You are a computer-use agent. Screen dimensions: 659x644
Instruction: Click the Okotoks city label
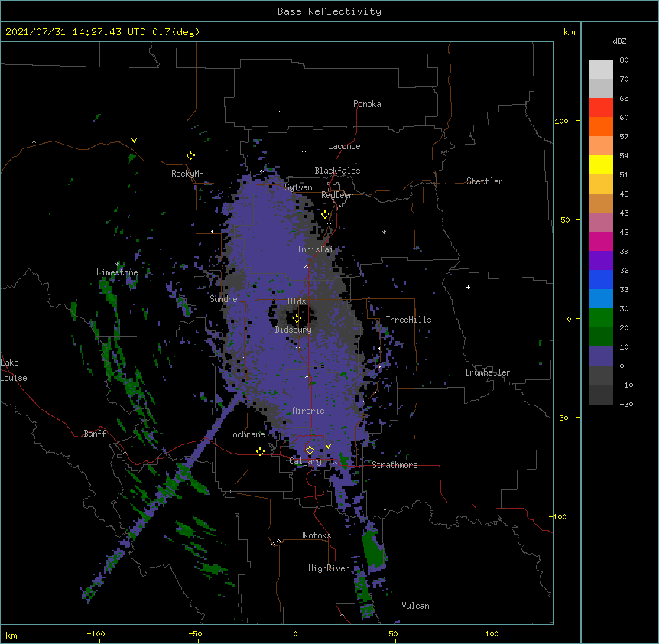pos(315,535)
